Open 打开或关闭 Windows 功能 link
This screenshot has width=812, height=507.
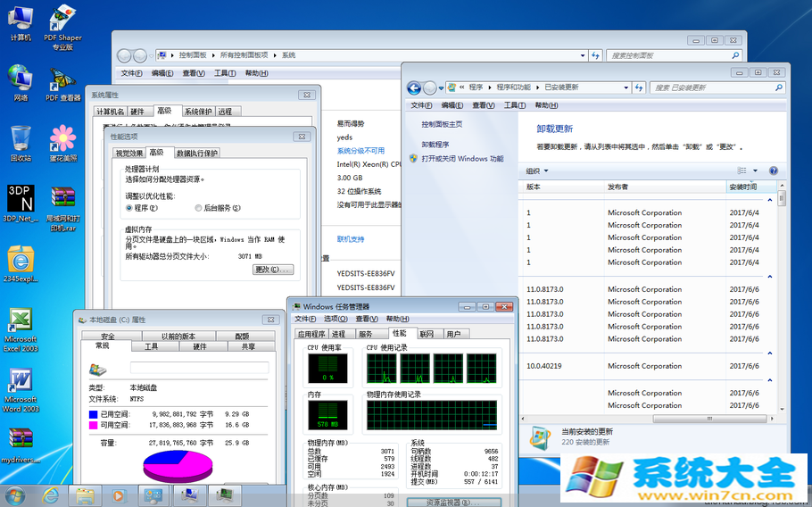coord(462,159)
